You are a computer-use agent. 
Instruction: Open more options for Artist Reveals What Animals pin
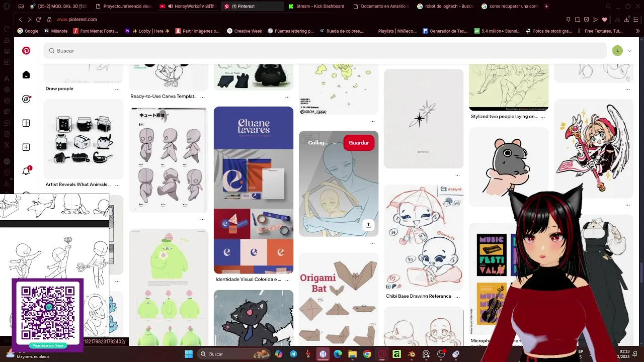117,185
